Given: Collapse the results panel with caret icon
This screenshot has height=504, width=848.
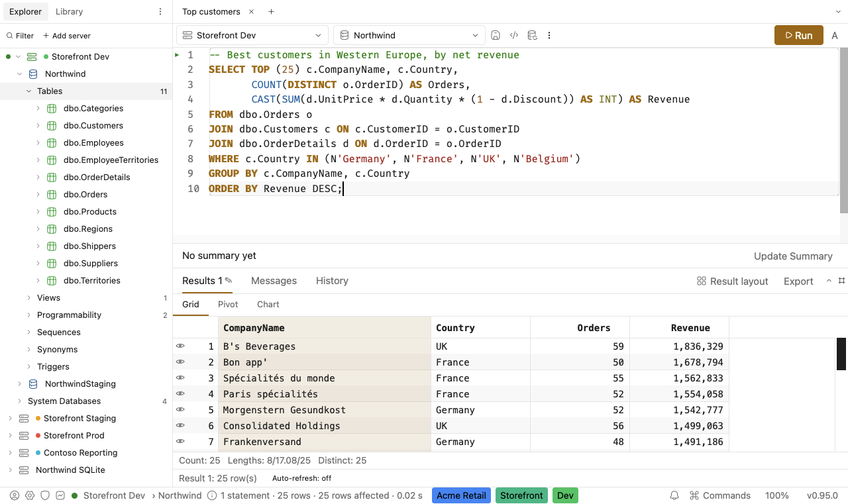Looking at the screenshot, I should point(829,281).
